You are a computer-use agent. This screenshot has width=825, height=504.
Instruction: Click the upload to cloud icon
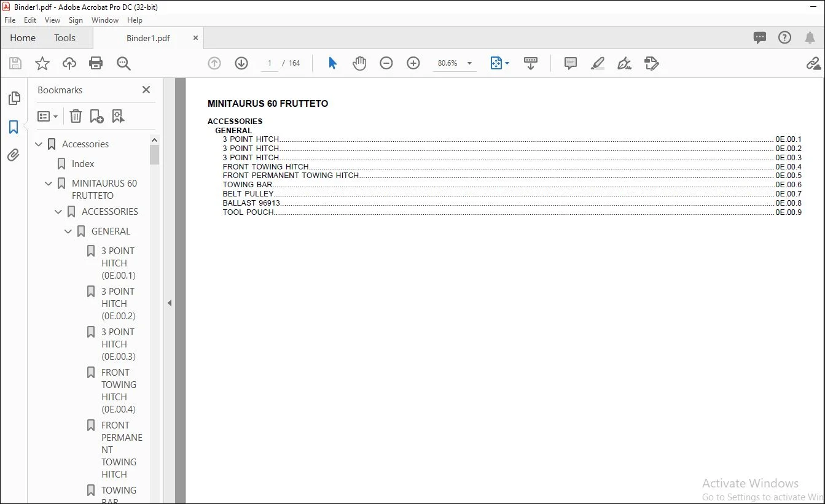point(69,63)
